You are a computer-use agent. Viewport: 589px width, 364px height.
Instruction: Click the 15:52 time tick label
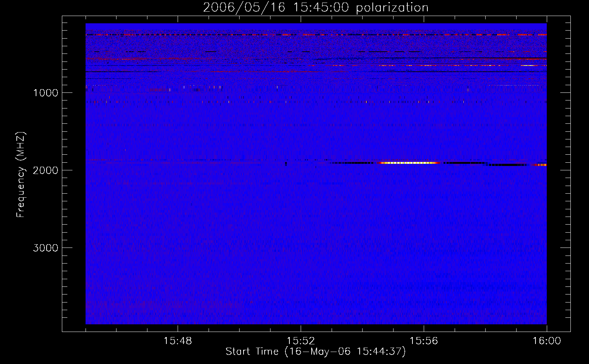pyautogui.click(x=301, y=341)
